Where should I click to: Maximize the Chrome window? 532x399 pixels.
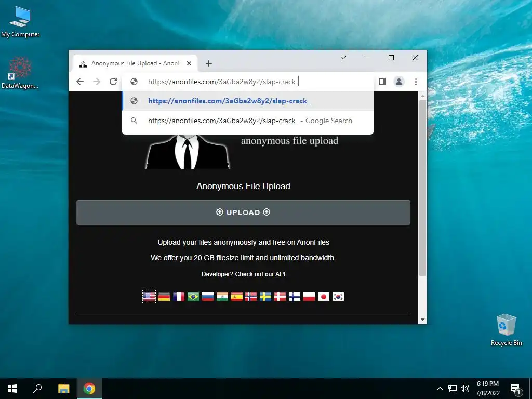click(391, 58)
